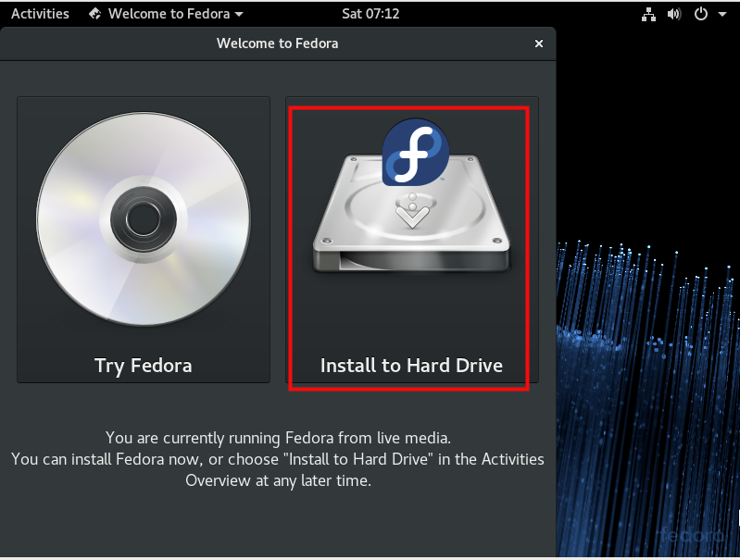Viewport: 740px width, 560px height.
Task: Click the 'Welcome to Fedora' dialog title
Action: click(x=278, y=44)
